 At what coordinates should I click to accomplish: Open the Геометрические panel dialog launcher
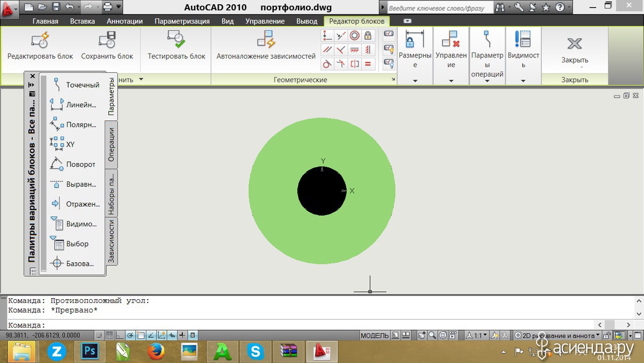(x=393, y=80)
